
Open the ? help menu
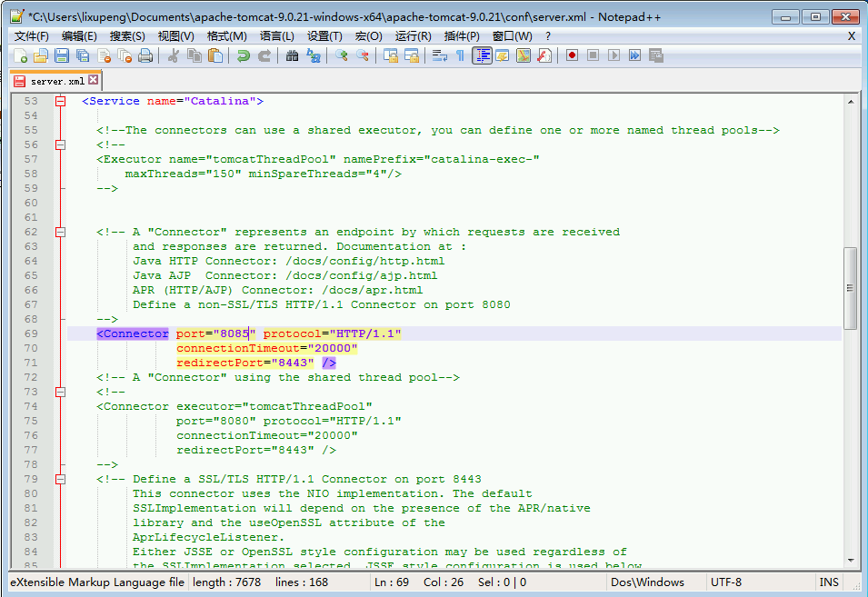tap(548, 36)
